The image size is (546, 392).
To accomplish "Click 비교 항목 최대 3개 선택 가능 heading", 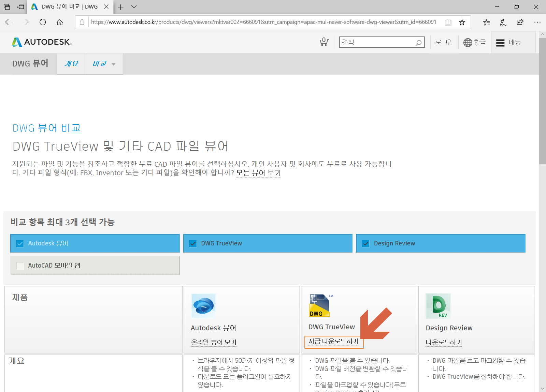I will pyautogui.click(x=62, y=222).
